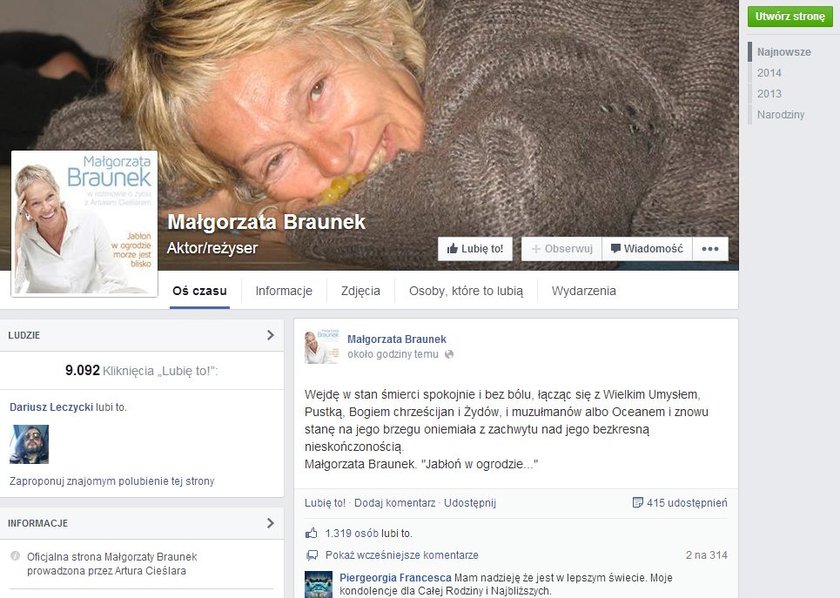Image resolution: width=840 pixels, height=598 pixels.
Task: Open the Osoby, które to lubią tab
Action: (x=466, y=291)
